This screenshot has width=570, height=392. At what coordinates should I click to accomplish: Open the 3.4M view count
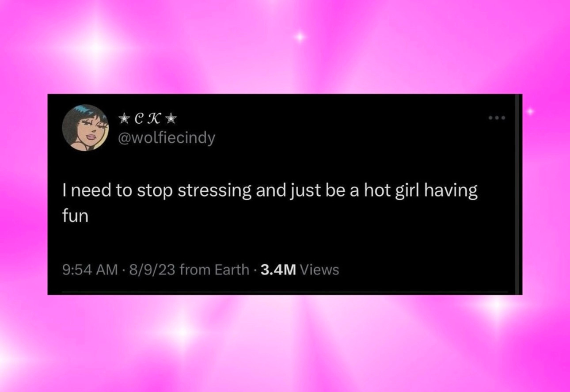pyautogui.click(x=278, y=270)
